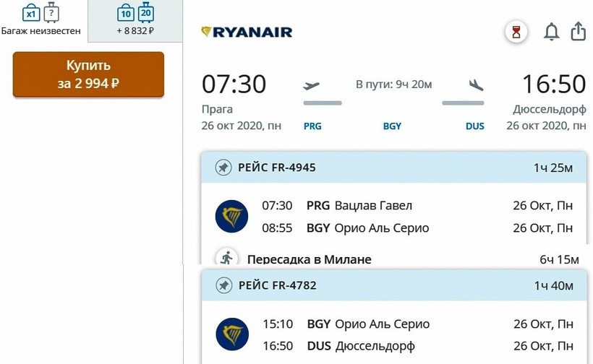Click Ryanair harp logo for BGY–DUS segment
The width and height of the screenshot is (593, 364).
coord(231,334)
